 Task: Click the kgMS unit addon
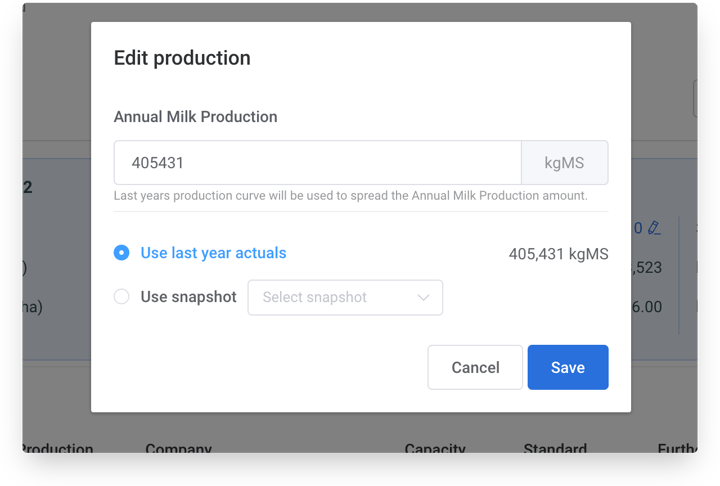(x=565, y=163)
